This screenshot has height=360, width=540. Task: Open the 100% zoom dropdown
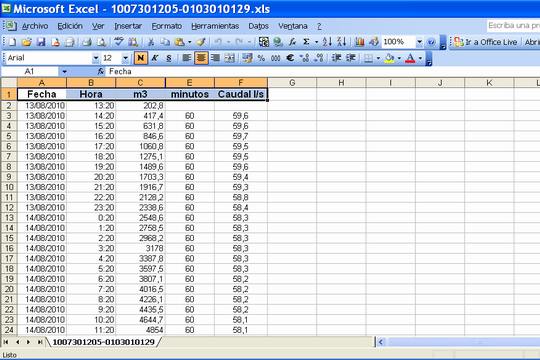point(419,42)
